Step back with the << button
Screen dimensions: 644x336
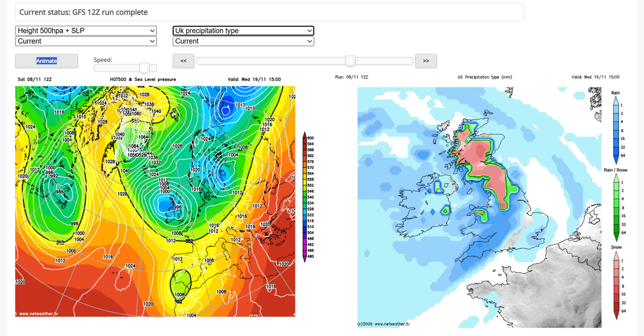(x=183, y=61)
